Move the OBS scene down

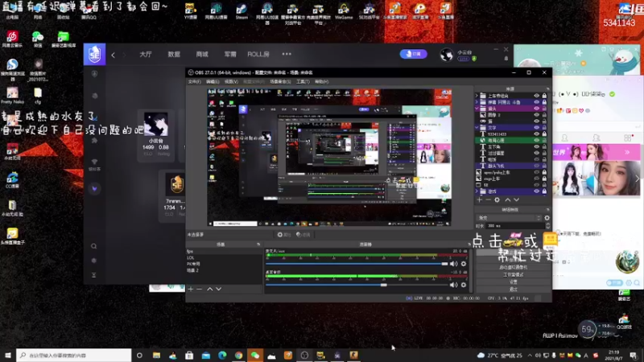click(x=218, y=289)
